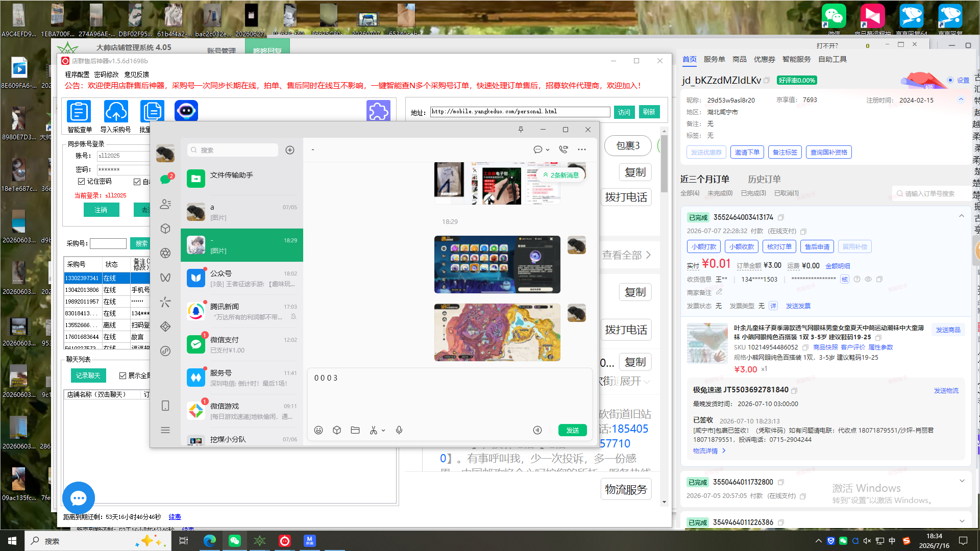Focus the 采购号 search input field
This screenshot has width=980, height=551.
point(108,243)
